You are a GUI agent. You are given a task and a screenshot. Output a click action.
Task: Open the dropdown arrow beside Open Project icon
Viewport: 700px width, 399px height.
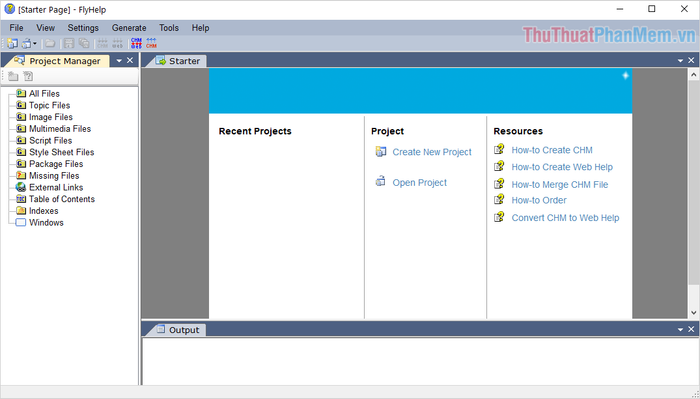point(35,43)
